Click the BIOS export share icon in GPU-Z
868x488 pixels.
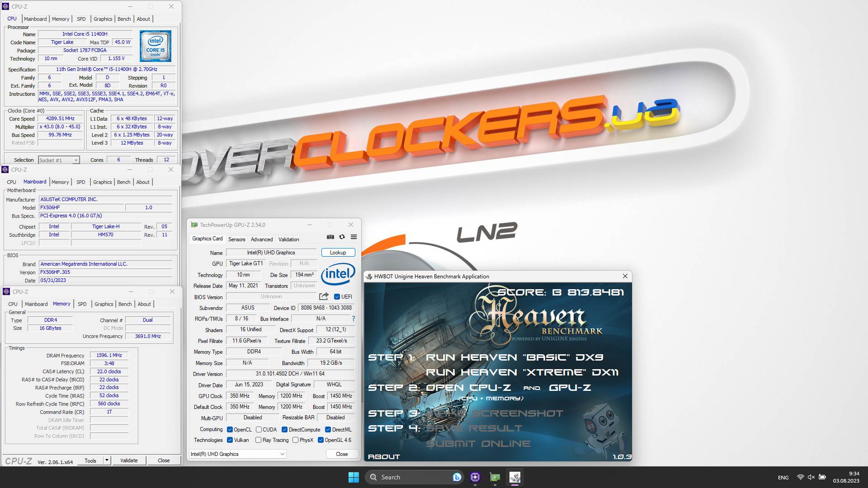point(324,296)
